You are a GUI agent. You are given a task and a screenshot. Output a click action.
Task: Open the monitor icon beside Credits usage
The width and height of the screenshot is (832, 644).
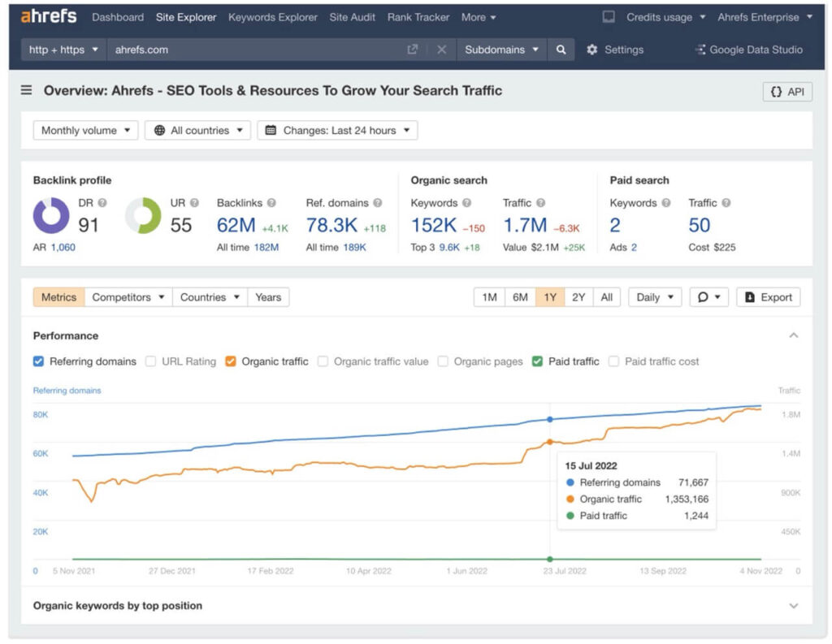tap(609, 17)
